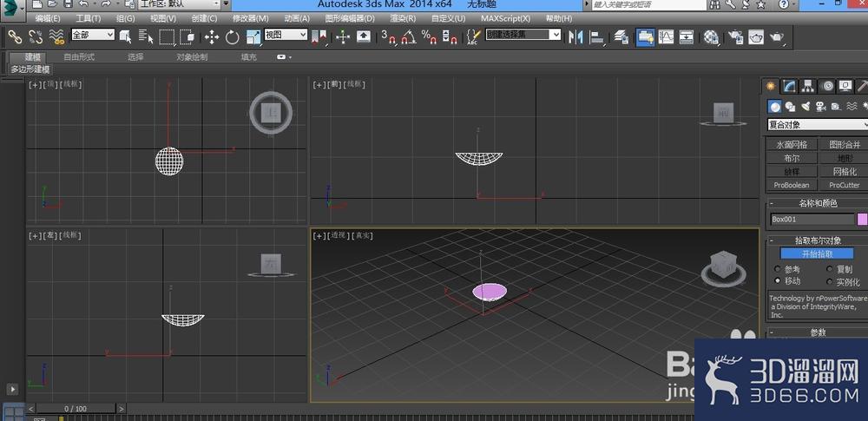The image size is (868, 421).
Task: Click the Mirror tool
Action: 575,37
